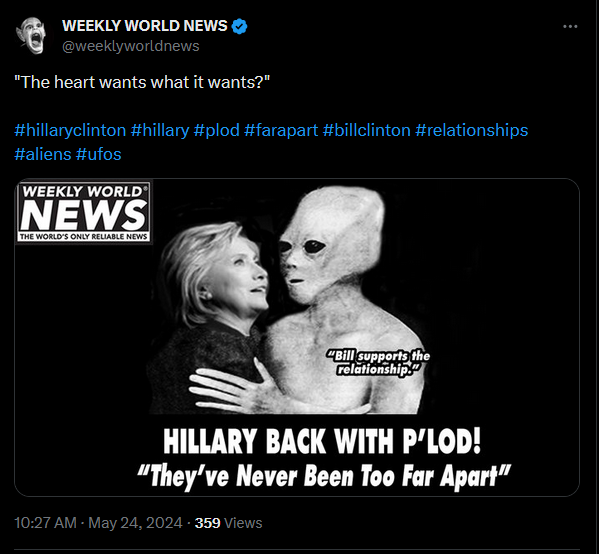599x554 pixels.
Task: Open the @weeklyworldnews handle link
Action: point(131,46)
